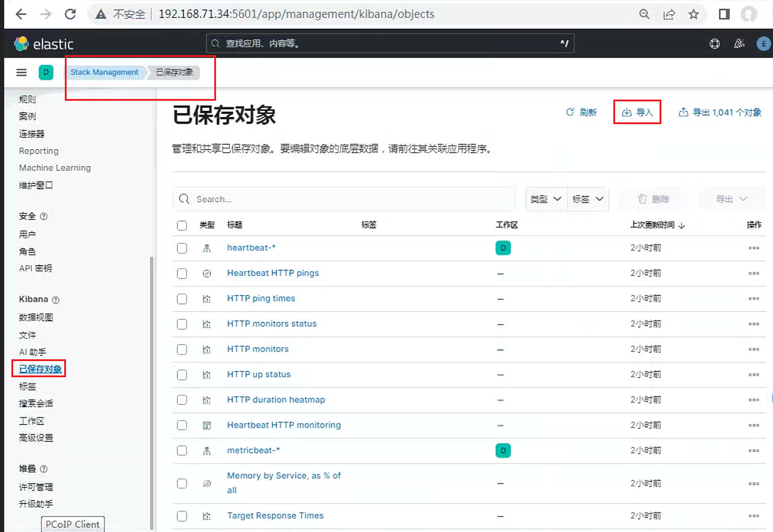Viewport: 773px width, 532px height.
Task: Reload the browser page
Action: [70, 14]
